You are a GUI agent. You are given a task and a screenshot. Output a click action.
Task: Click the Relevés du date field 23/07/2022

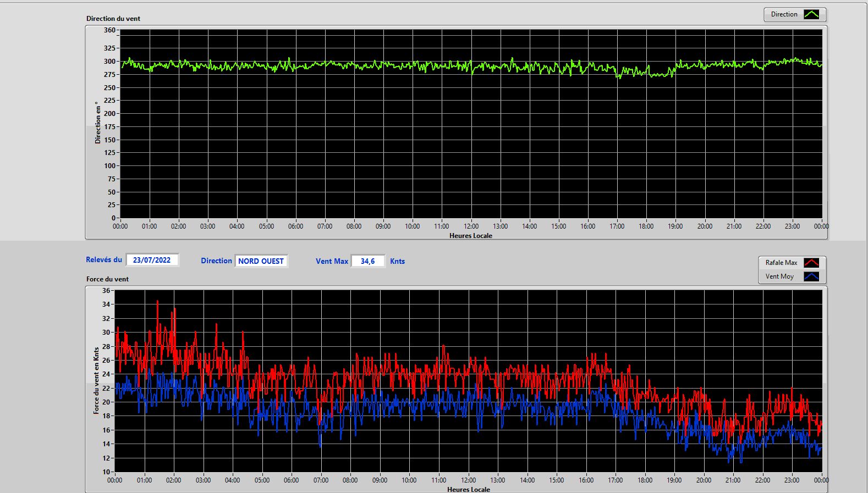pyautogui.click(x=152, y=260)
